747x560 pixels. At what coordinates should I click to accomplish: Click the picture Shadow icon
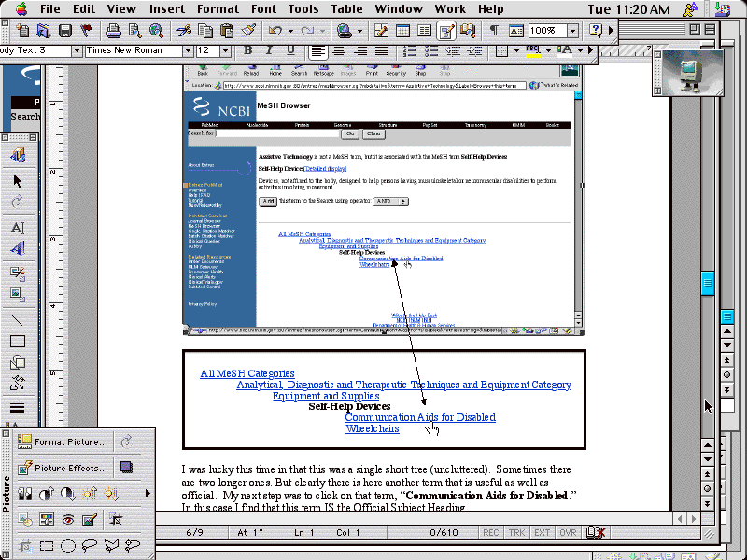coord(126,468)
